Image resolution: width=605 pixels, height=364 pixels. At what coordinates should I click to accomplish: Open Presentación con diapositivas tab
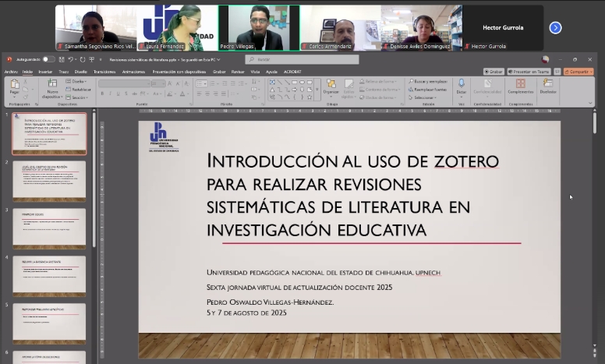point(179,72)
